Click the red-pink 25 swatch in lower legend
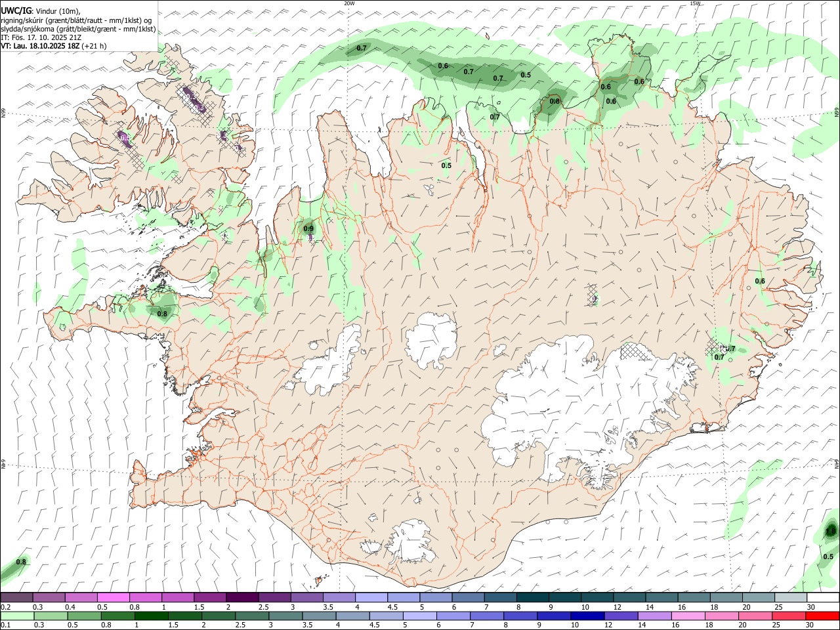Screen dimensions: 840x630 [788, 616]
